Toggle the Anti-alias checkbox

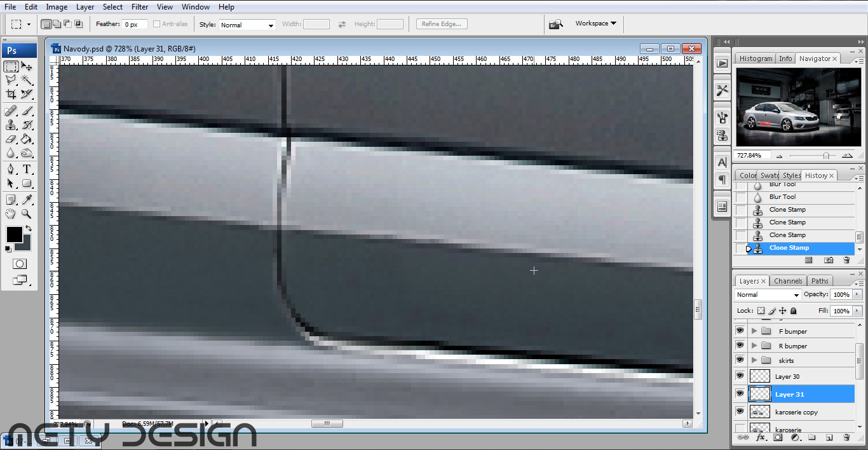coord(156,24)
